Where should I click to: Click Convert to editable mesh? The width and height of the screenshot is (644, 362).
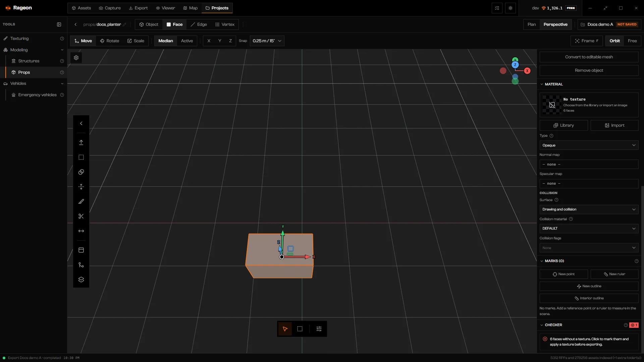pos(589,57)
